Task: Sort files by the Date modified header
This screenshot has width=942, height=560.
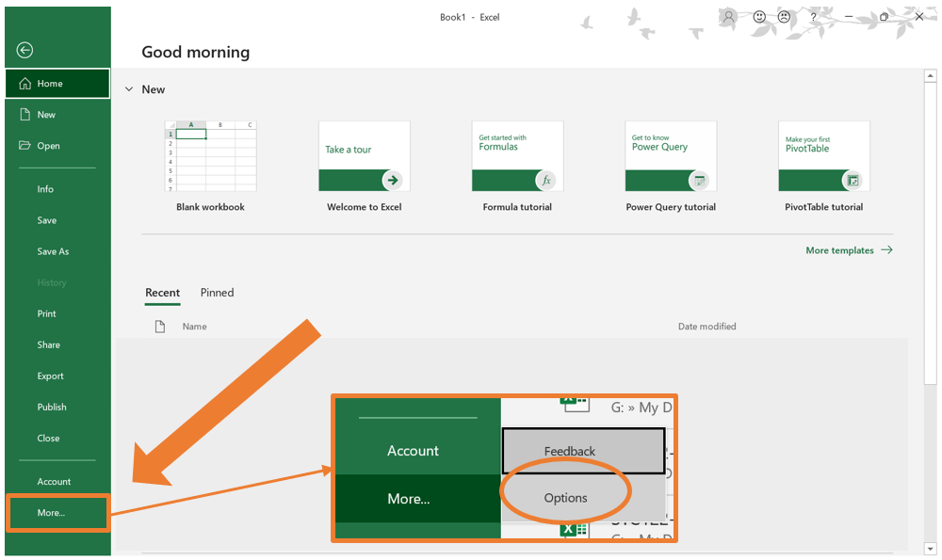Action: pyautogui.click(x=707, y=327)
